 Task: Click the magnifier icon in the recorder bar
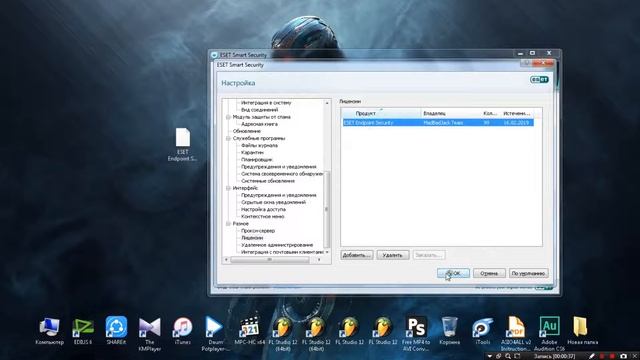click(x=508, y=356)
